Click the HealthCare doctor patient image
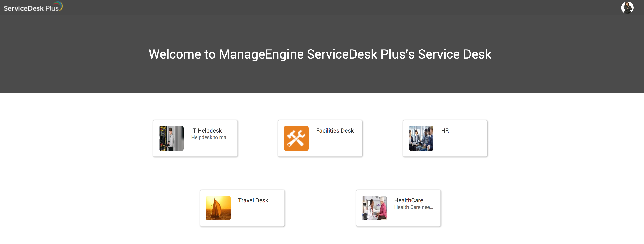 [374, 208]
